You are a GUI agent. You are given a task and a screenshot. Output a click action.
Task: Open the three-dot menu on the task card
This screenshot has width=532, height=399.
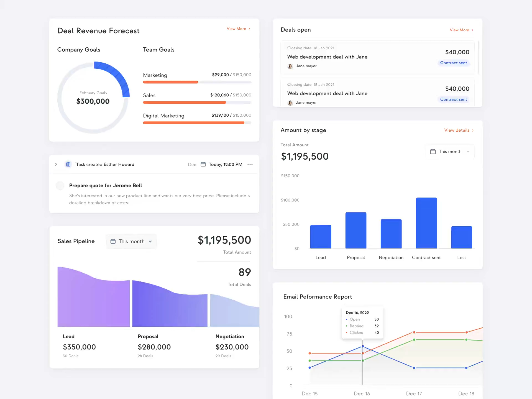click(250, 164)
